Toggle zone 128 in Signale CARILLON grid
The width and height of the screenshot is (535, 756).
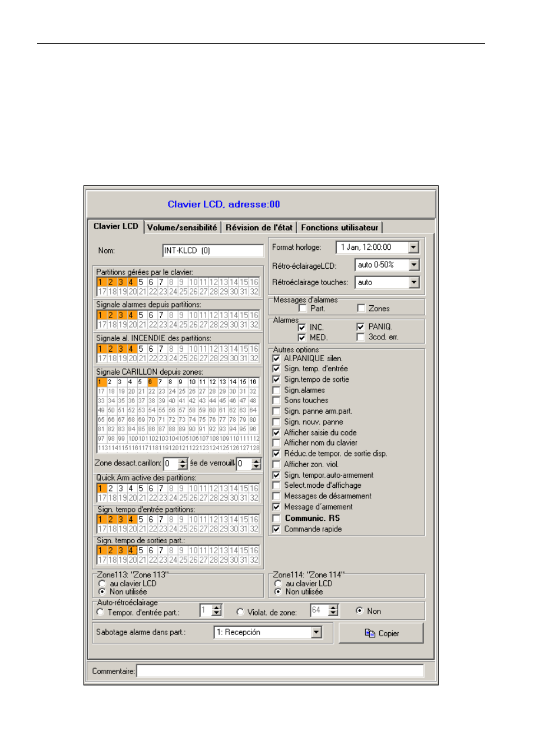coord(254,448)
